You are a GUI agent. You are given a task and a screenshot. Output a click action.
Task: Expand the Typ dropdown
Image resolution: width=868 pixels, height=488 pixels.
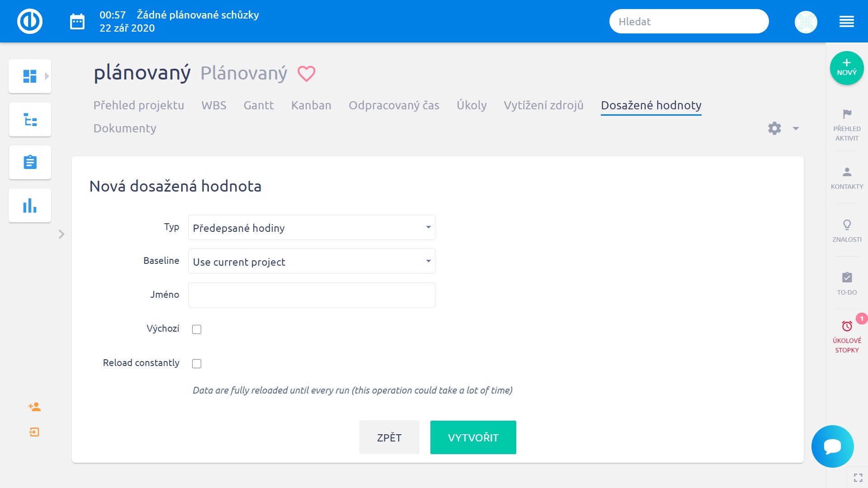pyautogui.click(x=311, y=227)
